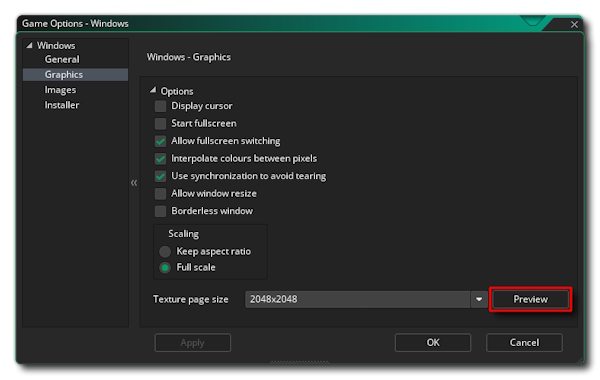This screenshot has height=380, width=600.
Task: Confirm with the OK button
Action: pos(433,342)
